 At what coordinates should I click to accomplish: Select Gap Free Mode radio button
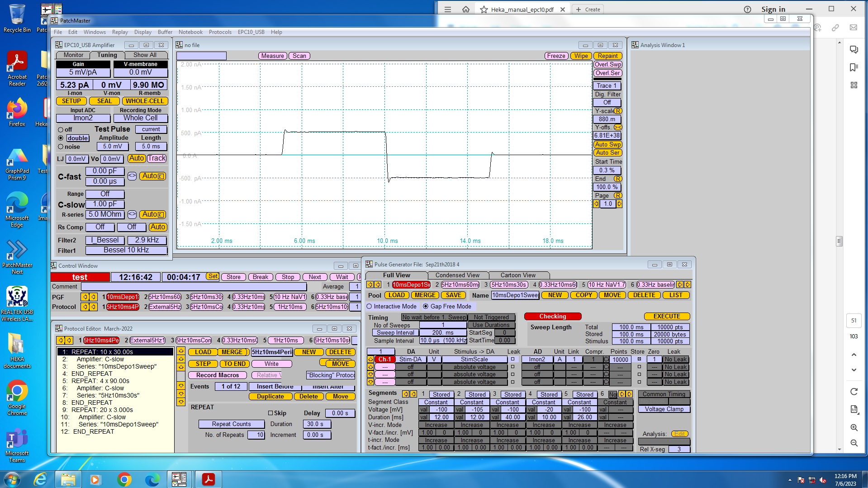(x=426, y=307)
